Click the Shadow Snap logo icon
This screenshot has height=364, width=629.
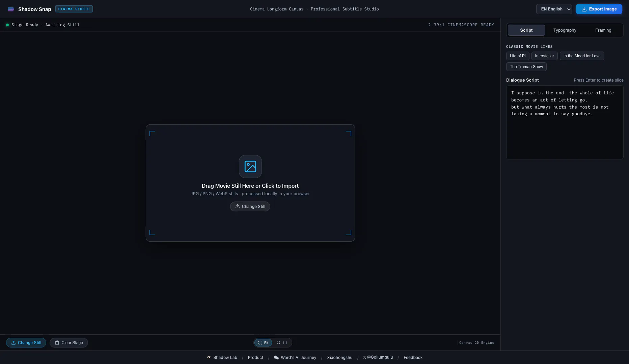click(x=11, y=9)
